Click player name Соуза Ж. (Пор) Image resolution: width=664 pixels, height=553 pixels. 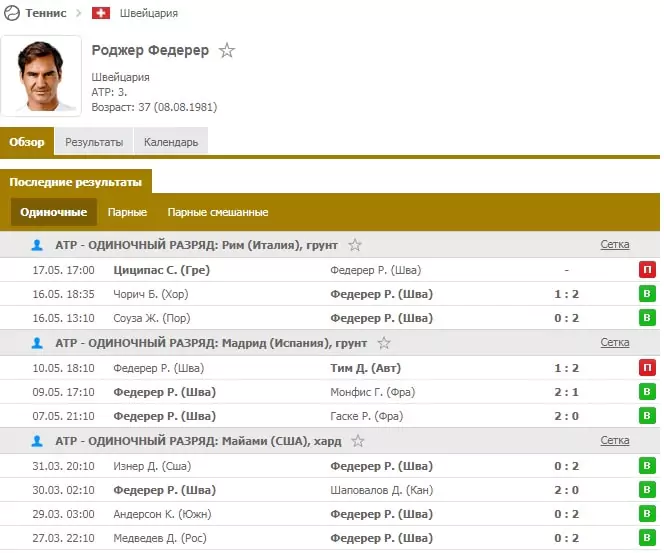(x=152, y=318)
